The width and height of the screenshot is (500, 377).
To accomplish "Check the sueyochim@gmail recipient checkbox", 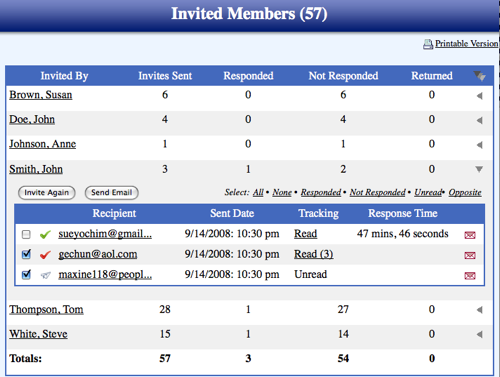I will (26, 234).
